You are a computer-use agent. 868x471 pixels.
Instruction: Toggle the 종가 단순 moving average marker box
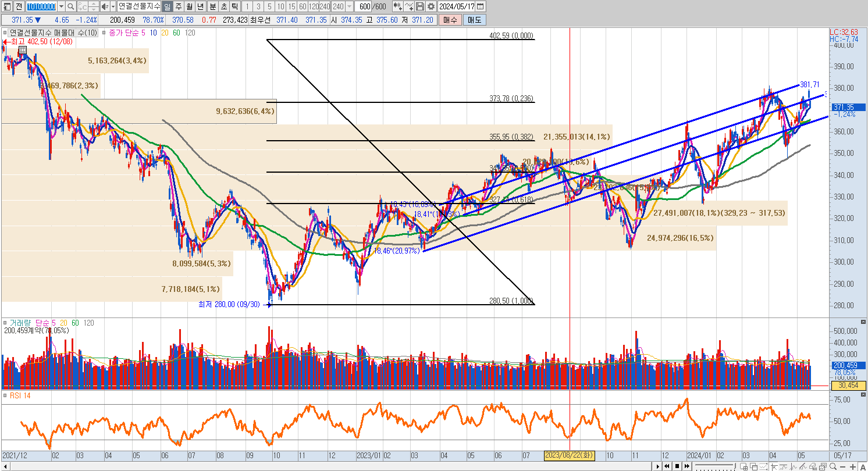click(104, 33)
